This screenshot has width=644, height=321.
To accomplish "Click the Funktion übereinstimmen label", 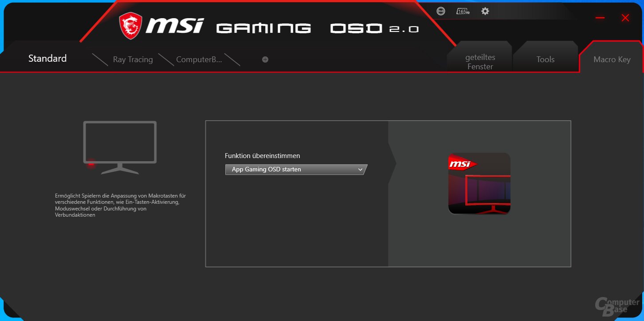I will click(263, 156).
